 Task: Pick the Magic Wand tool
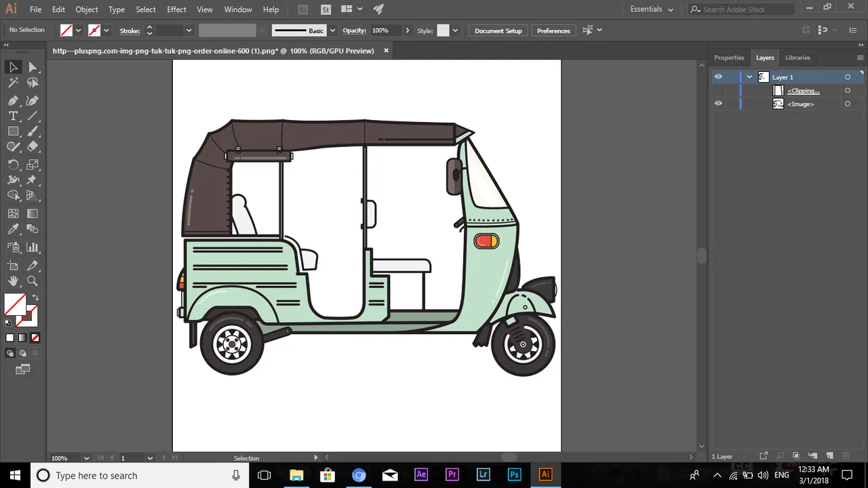[13, 83]
